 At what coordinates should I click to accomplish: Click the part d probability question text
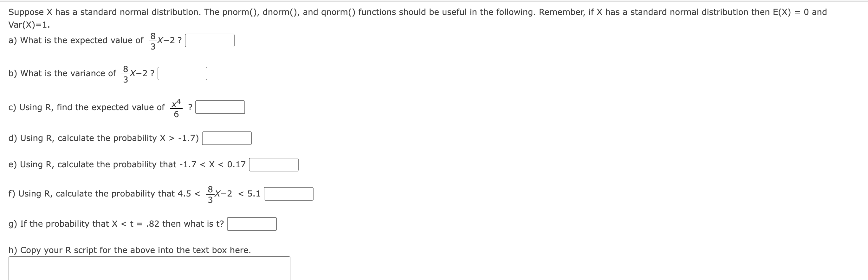pos(101,138)
